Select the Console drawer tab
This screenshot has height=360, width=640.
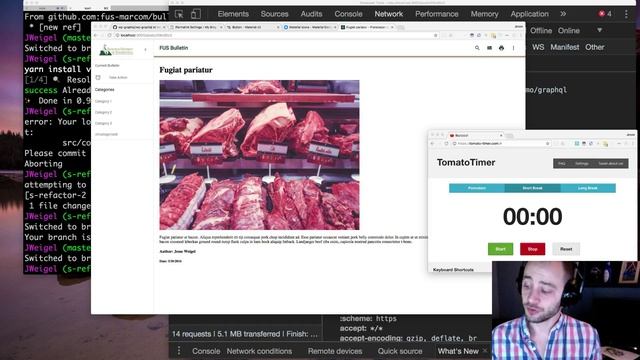(206, 351)
